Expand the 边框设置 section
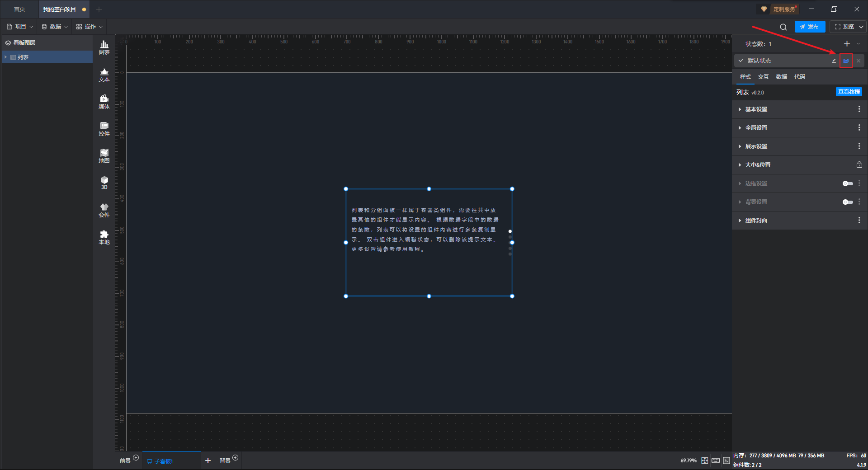 pyautogui.click(x=740, y=183)
